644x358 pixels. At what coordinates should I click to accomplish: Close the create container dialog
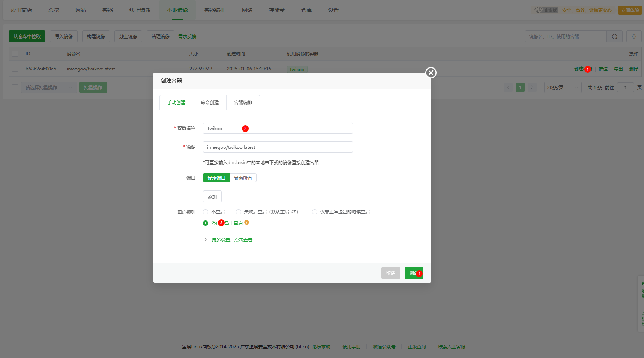tap(431, 73)
